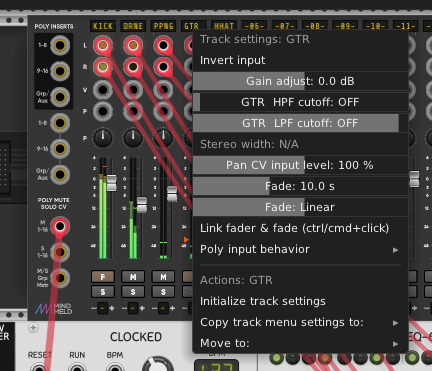Click the DRNE track left input jack
Screen dimensions: 432x371
[133, 45]
